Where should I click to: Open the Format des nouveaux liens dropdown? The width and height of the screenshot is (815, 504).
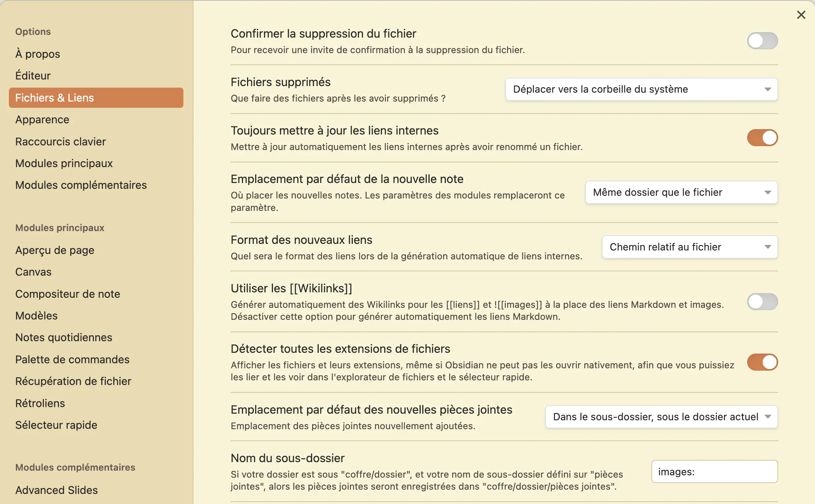[689, 247]
